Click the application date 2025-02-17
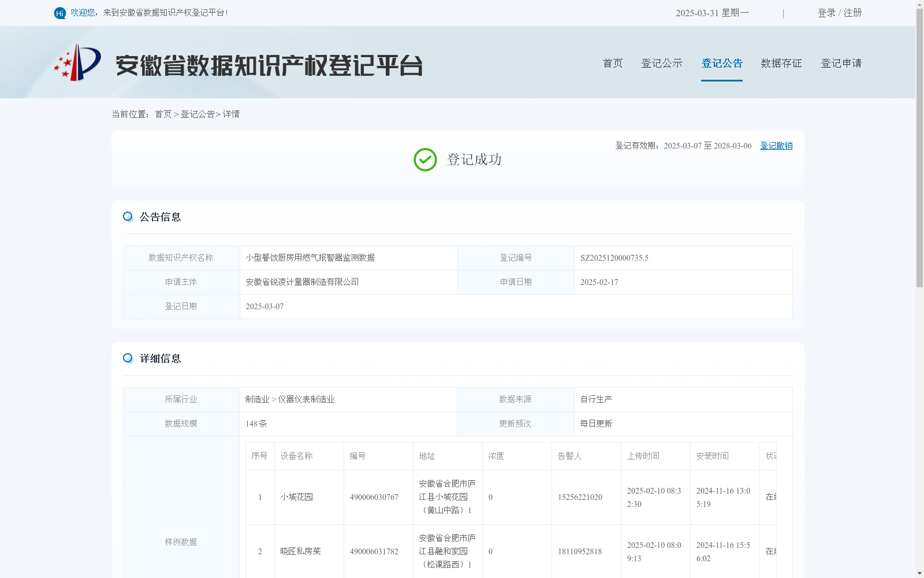The image size is (924, 578). [599, 282]
